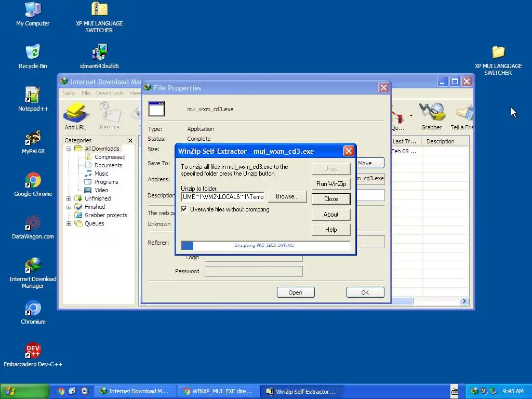Open the Downloads menu in IDM
The width and height of the screenshot is (532, 399).
click(110, 93)
